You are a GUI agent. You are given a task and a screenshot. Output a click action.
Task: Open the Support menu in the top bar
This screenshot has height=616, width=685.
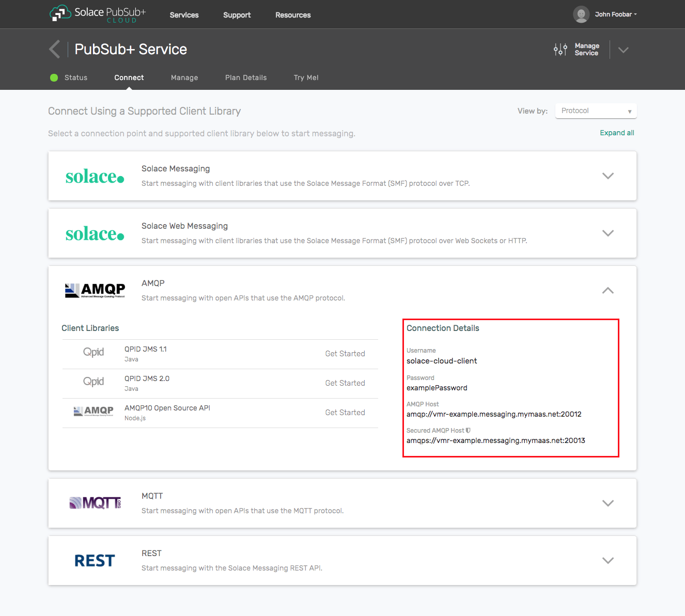click(x=237, y=15)
